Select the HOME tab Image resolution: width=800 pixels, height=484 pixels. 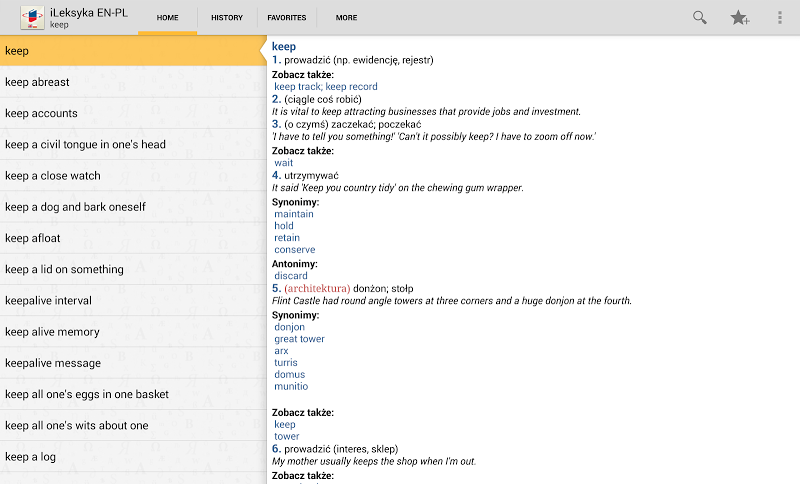(168, 18)
